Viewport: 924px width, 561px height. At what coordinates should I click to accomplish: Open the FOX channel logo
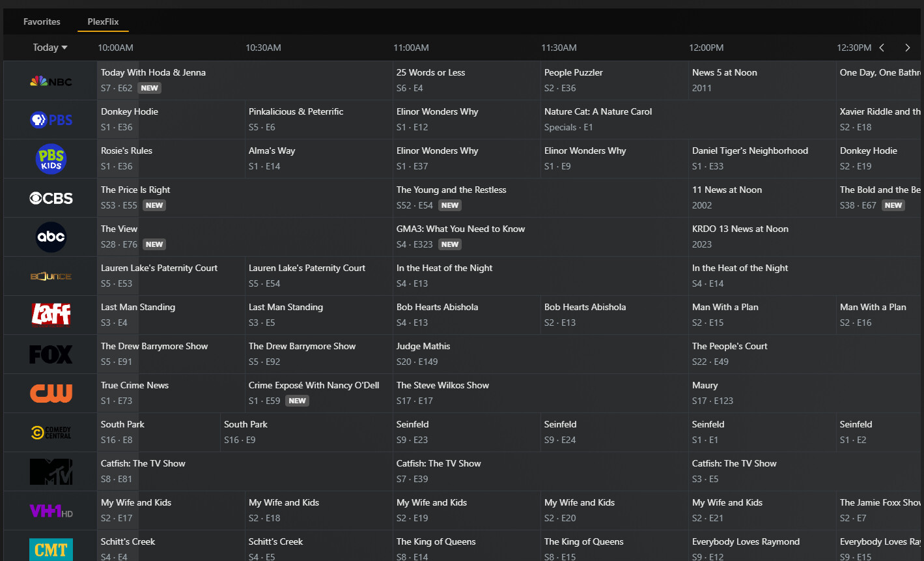51,354
